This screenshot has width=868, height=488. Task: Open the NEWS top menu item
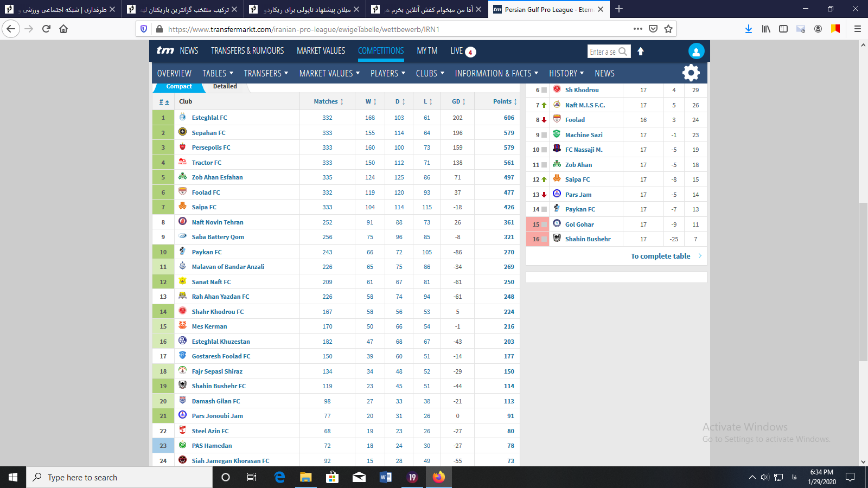tap(189, 50)
